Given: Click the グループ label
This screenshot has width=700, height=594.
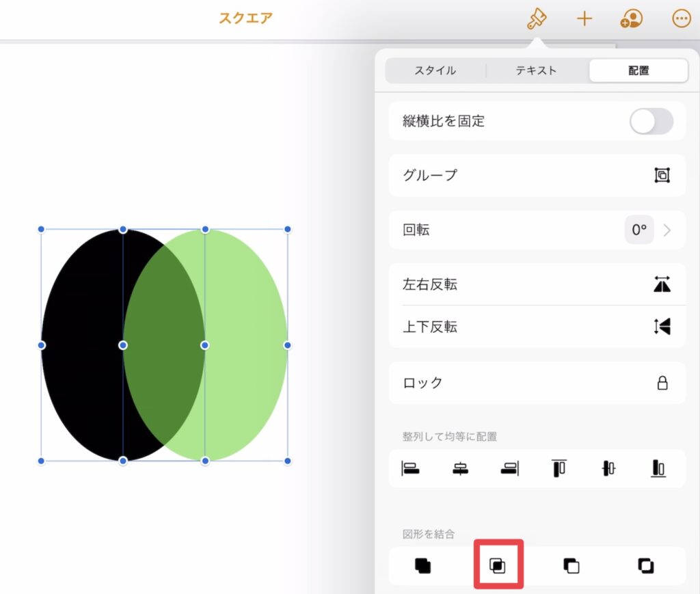Looking at the screenshot, I should [430, 175].
